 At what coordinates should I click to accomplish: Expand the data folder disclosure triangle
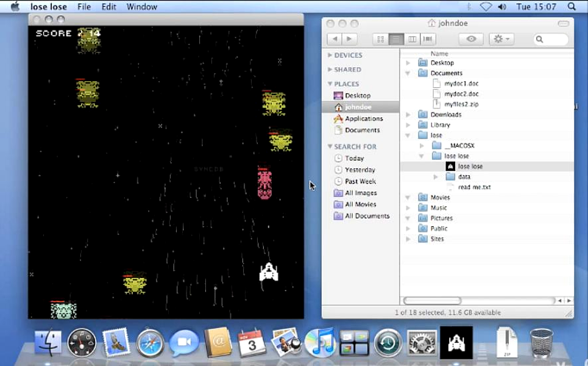point(436,177)
